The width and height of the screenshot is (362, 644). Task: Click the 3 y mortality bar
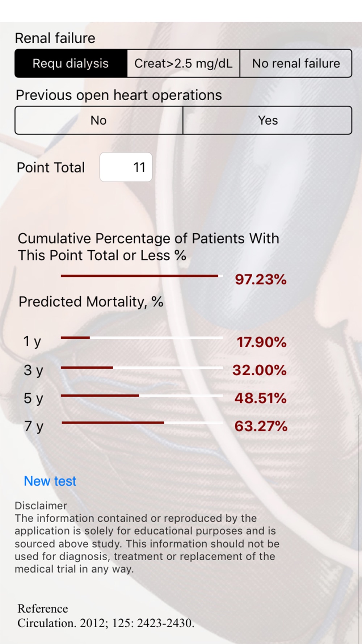(141, 367)
